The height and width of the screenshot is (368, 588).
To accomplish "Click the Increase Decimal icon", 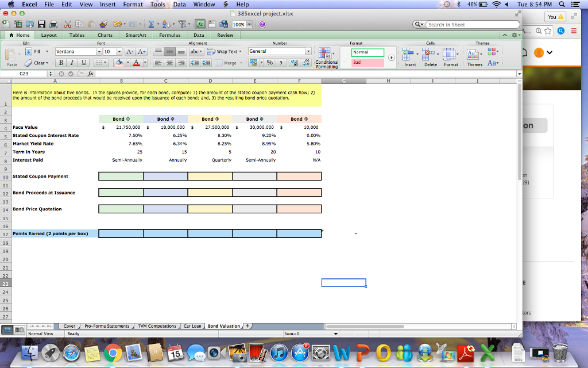I will 295,62.
